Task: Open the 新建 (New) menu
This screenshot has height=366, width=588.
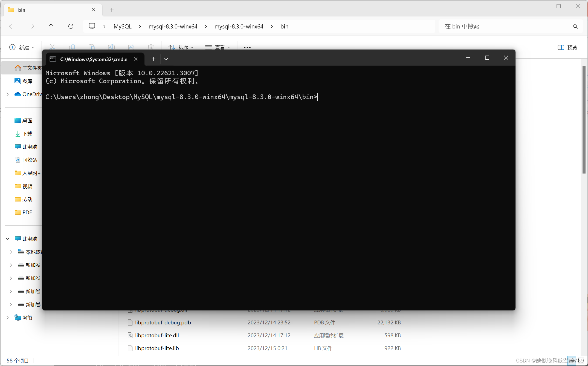Action: coord(22,47)
